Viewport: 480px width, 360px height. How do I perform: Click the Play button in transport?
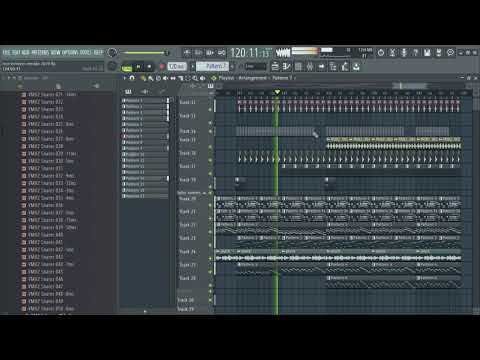(x=138, y=67)
